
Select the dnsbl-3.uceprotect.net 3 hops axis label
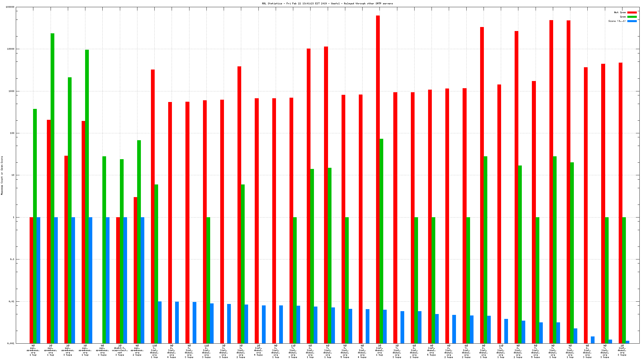[x=120, y=350]
